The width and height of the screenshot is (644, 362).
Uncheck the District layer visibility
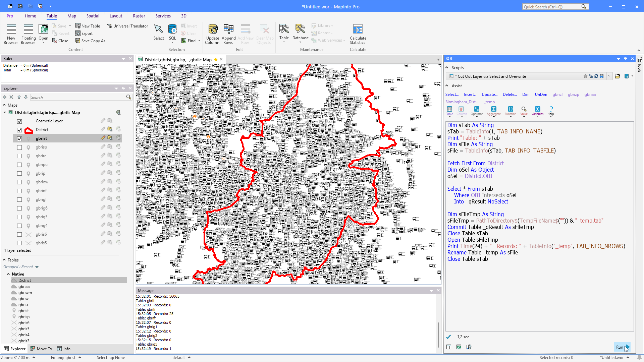coord(19,130)
